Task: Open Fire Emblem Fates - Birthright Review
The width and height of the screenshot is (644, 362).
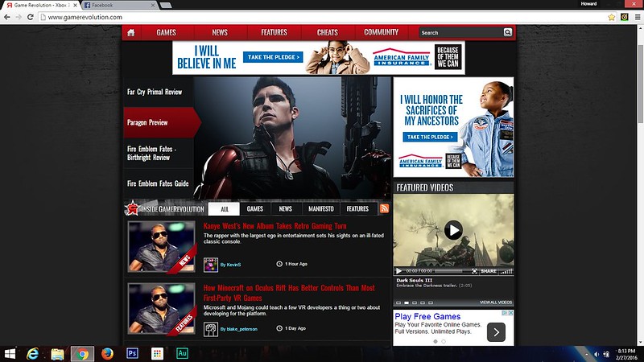Action: [151, 153]
